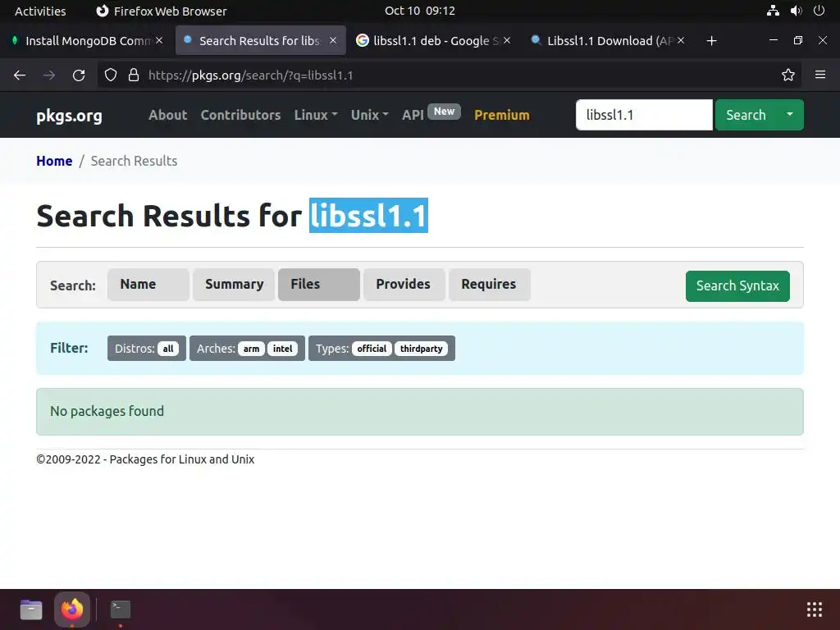Click the browser forward arrow
The image size is (840, 630).
click(49, 75)
